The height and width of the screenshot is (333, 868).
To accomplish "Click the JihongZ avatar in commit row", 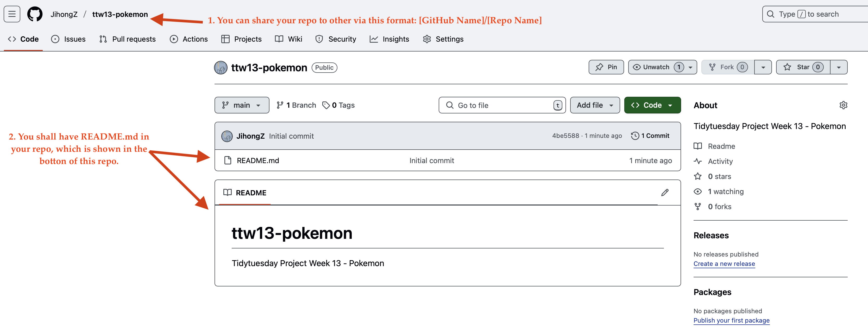I will click(227, 136).
